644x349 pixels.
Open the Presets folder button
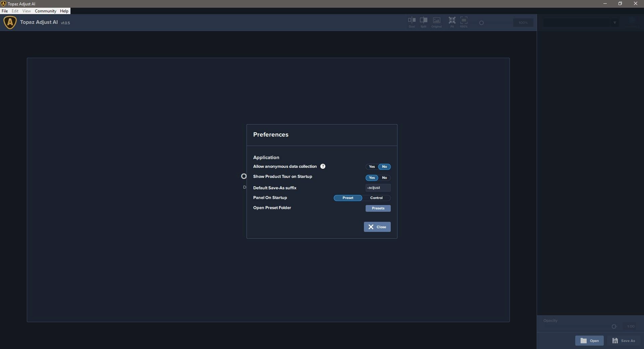(378, 208)
